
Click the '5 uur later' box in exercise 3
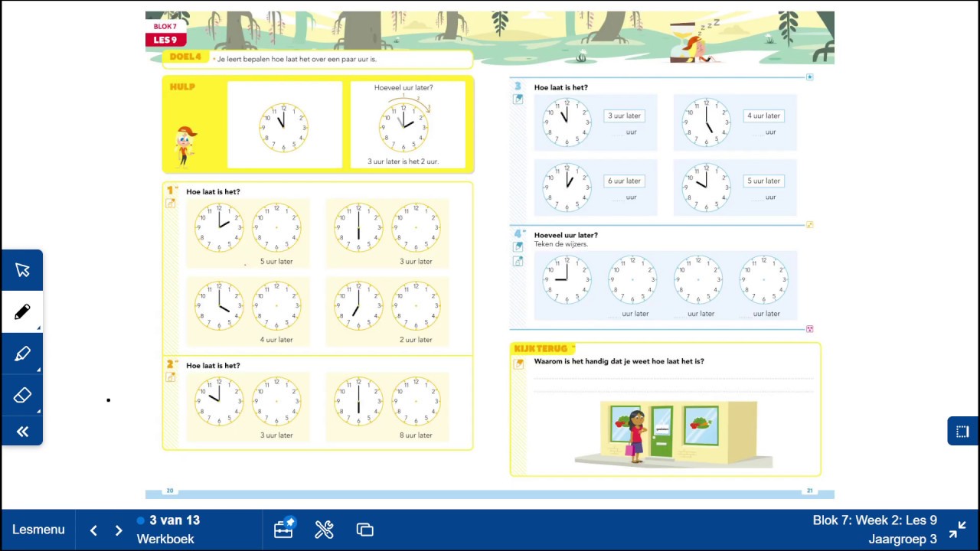[x=763, y=181]
